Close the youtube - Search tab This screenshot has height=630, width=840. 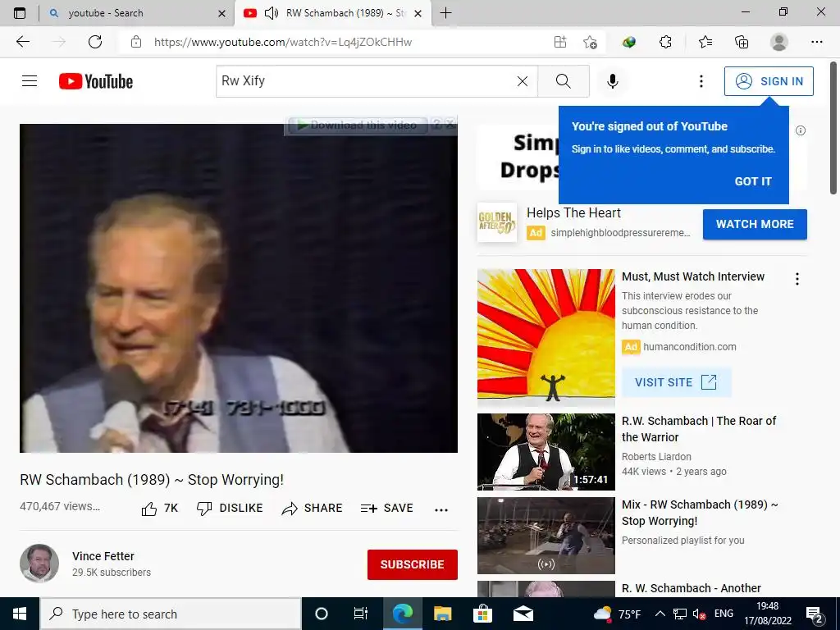pyautogui.click(x=221, y=13)
